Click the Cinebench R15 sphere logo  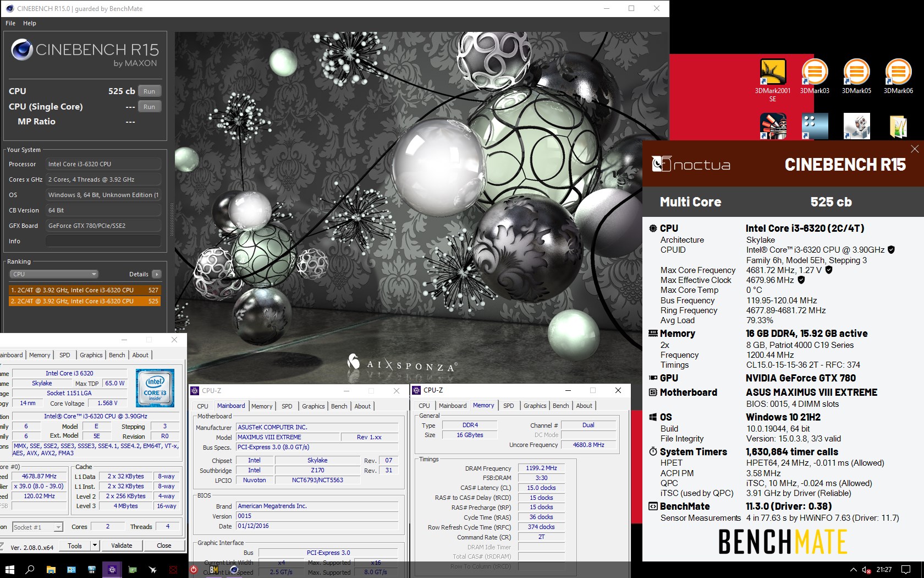coord(22,50)
